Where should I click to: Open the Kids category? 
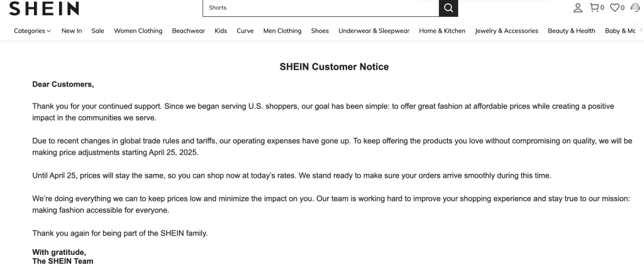(221, 31)
